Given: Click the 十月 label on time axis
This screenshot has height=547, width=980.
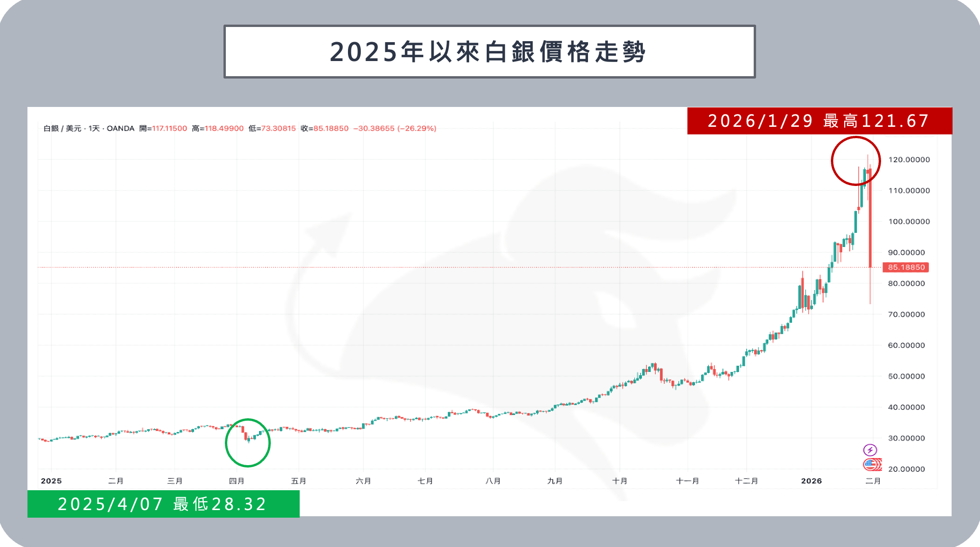Looking at the screenshot, I should tap(619, 481).
